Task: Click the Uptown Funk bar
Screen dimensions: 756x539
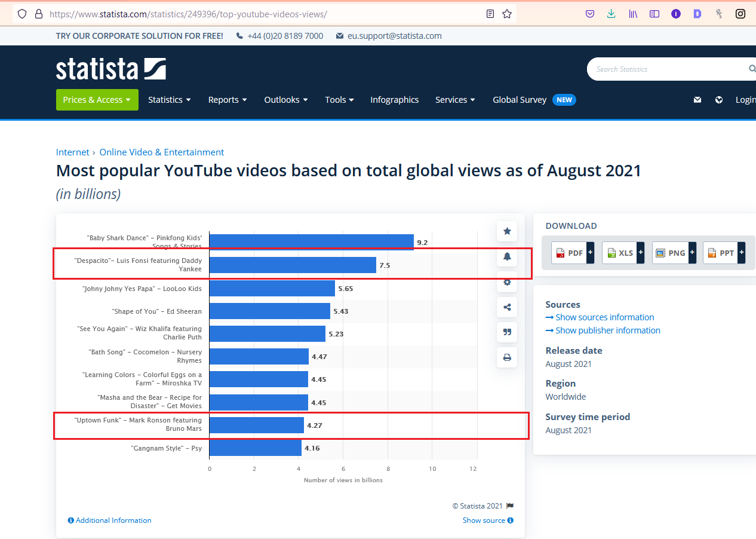Action: [256, 425]
